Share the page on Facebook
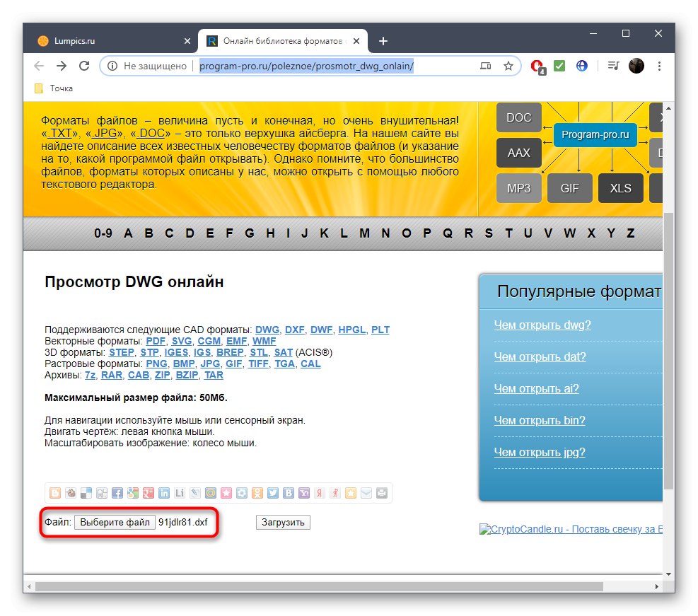 pyautogui.click(x=117, y=493)
